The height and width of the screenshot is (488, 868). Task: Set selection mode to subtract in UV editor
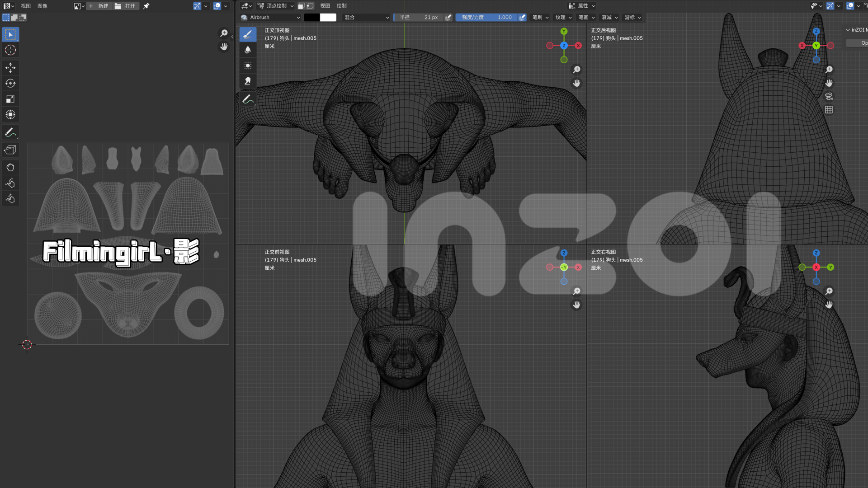pyautogui.click(x=23, y=18)
